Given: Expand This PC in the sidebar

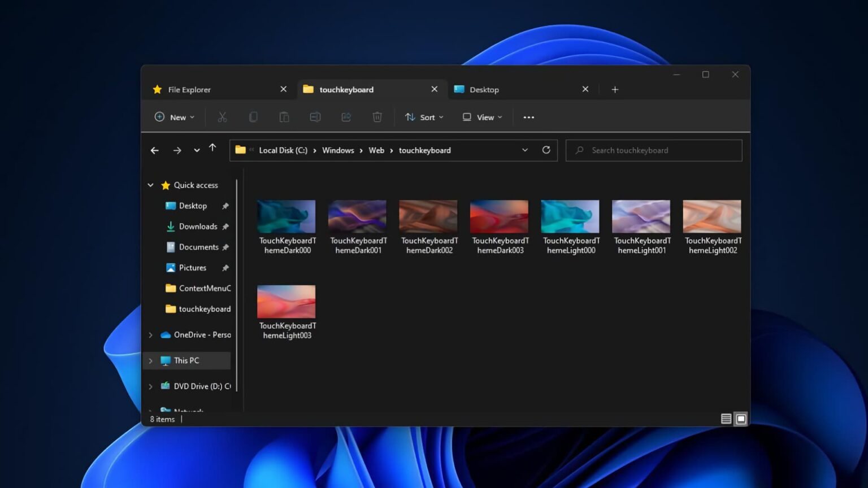Looking at the screenshot, I should click(x=150, y=360).
